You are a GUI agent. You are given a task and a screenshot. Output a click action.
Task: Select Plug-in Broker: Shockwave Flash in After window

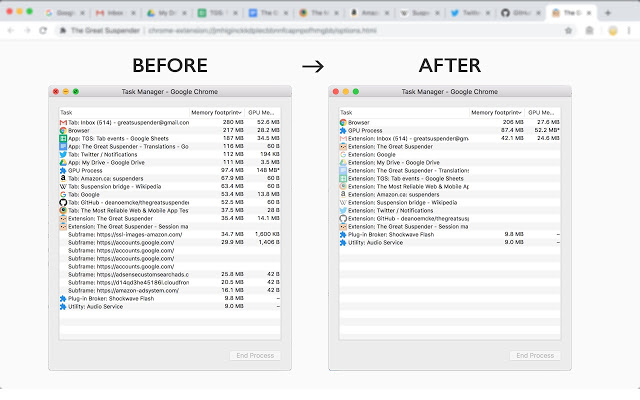(x=450, y=234)
